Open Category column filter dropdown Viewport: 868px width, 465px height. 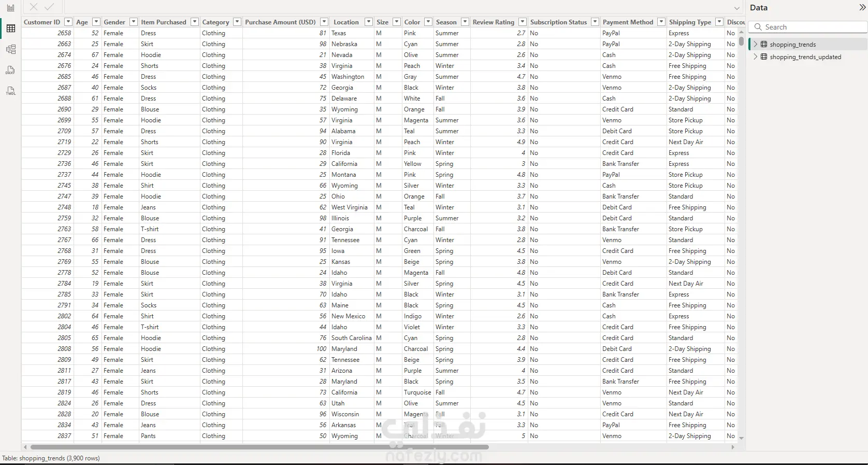237,22
